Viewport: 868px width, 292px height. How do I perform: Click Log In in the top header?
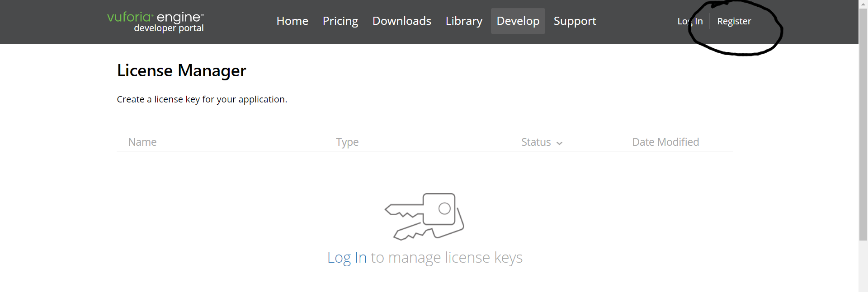[x=690, y=21]
